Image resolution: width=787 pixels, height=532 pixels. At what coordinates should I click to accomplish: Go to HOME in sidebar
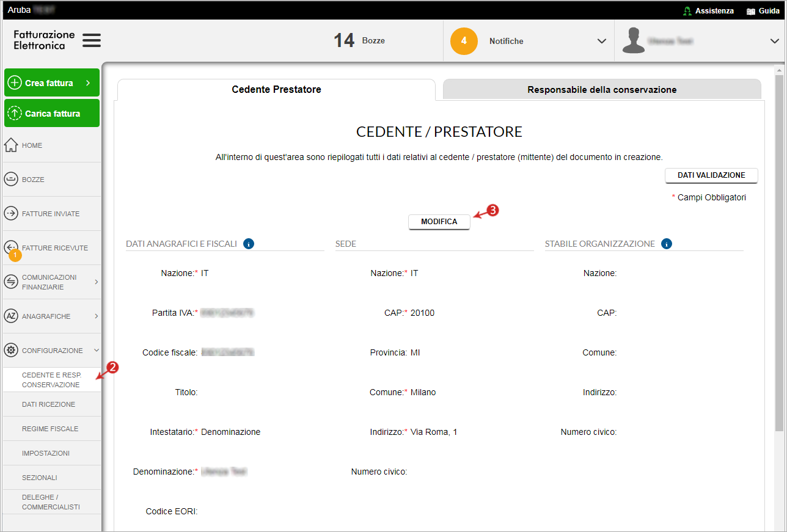(32, 145)
